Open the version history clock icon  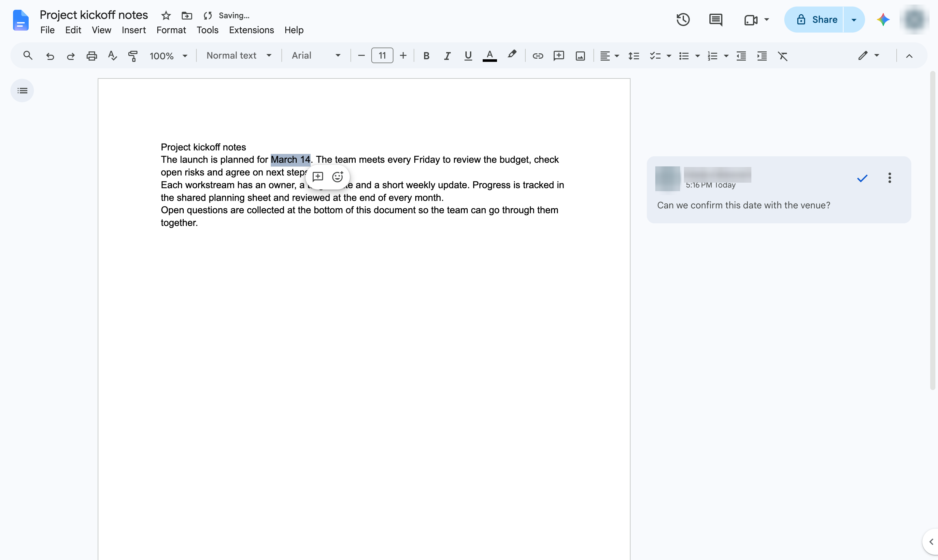(x=683, y=20)
